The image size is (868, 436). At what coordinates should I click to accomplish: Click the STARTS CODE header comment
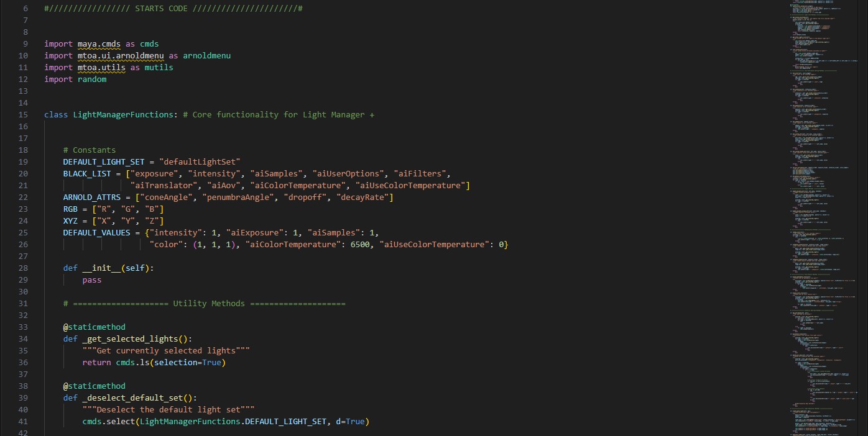(172, 8)
